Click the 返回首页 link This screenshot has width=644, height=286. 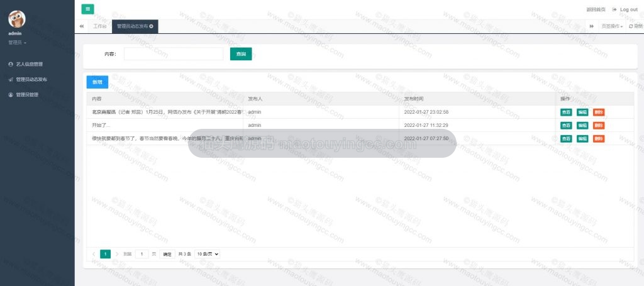pos(596,9)
